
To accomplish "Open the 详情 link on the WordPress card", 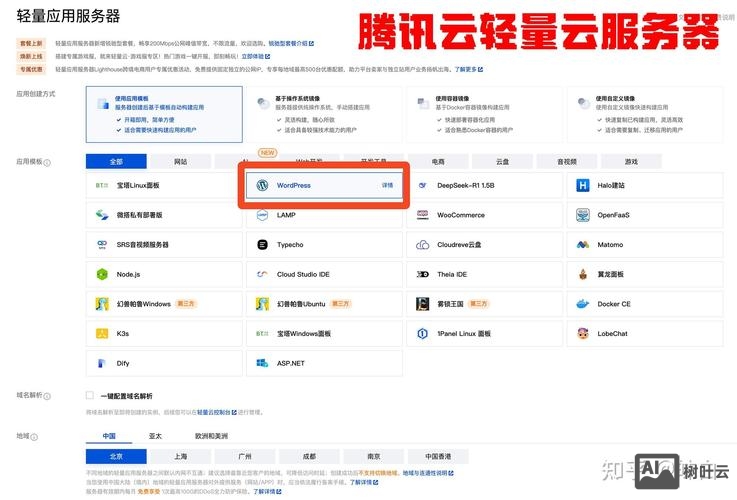I will click(387, 185).
